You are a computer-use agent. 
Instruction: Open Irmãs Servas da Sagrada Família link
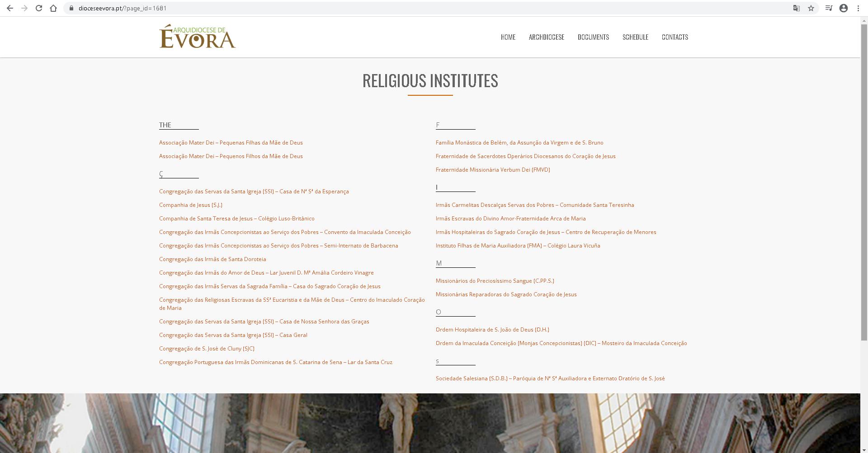coord(270,286)
